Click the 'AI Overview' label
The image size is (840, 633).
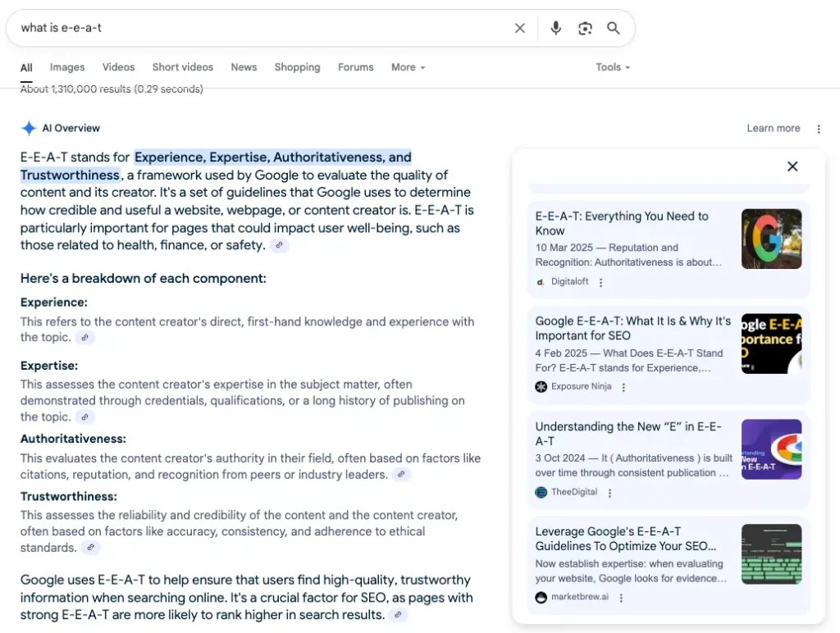(71, 129)
